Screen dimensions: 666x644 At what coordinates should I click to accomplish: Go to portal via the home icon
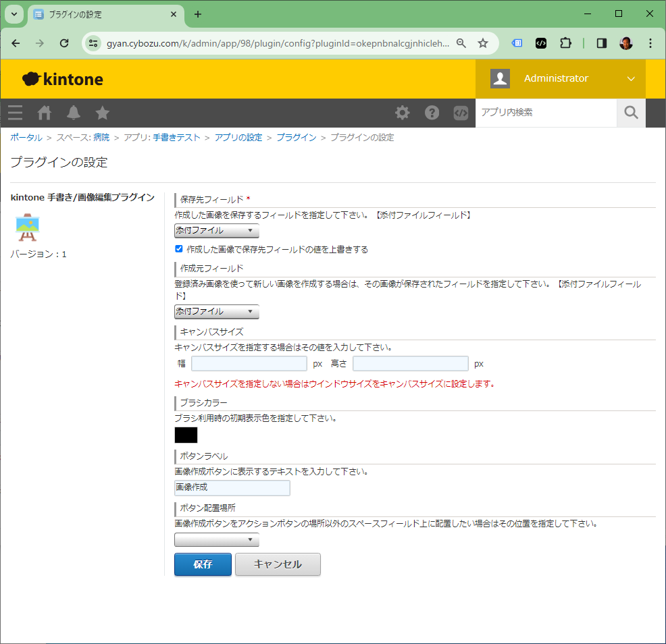(x=44, y=113)
